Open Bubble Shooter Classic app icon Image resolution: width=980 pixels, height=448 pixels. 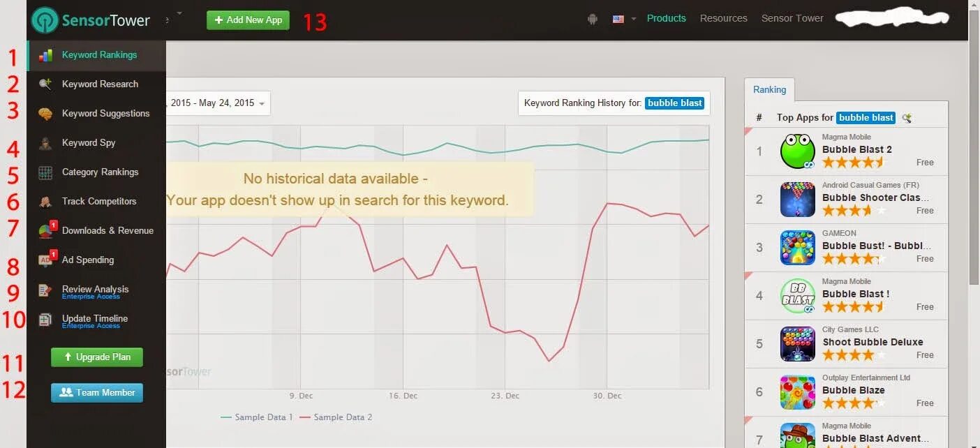pos(798,200)
